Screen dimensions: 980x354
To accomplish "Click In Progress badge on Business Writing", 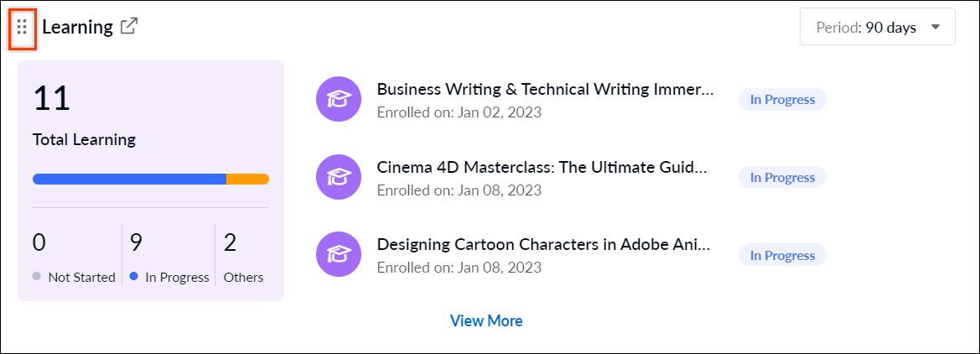I will coord(782,100).
